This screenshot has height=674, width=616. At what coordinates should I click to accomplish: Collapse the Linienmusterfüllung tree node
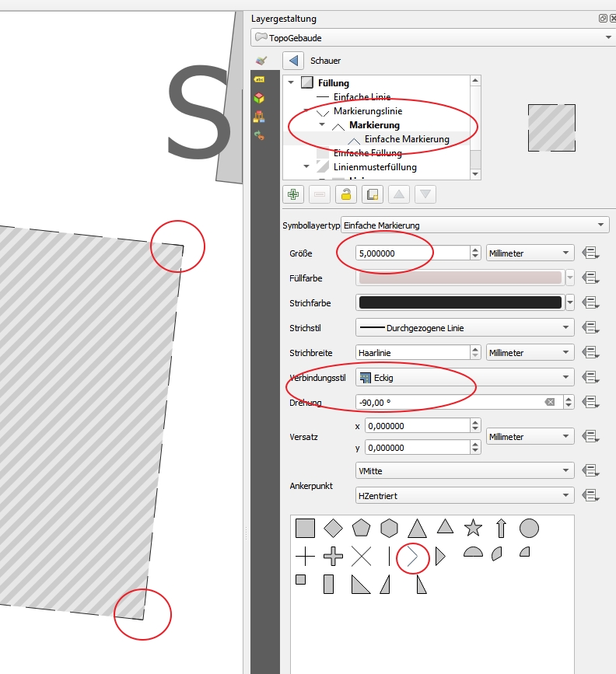click(x=306, y=166)
